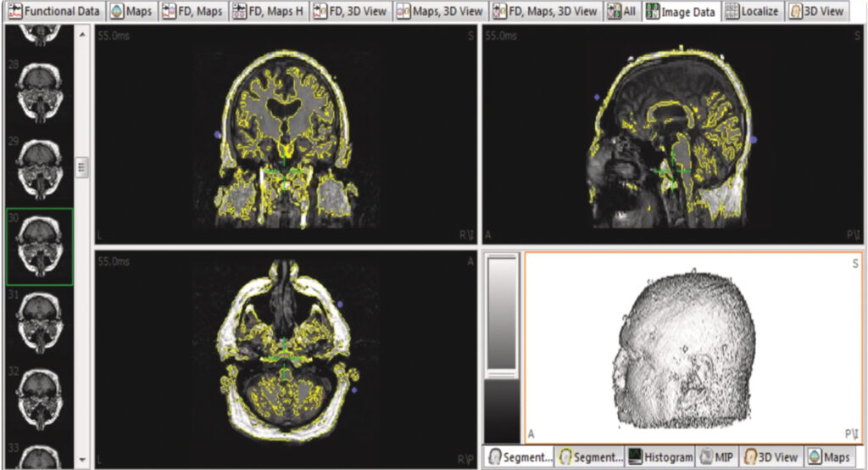Image resolution: width=868 pixels, height=470 pixels.
Task: Open the Localize tab
Action: 753,11
